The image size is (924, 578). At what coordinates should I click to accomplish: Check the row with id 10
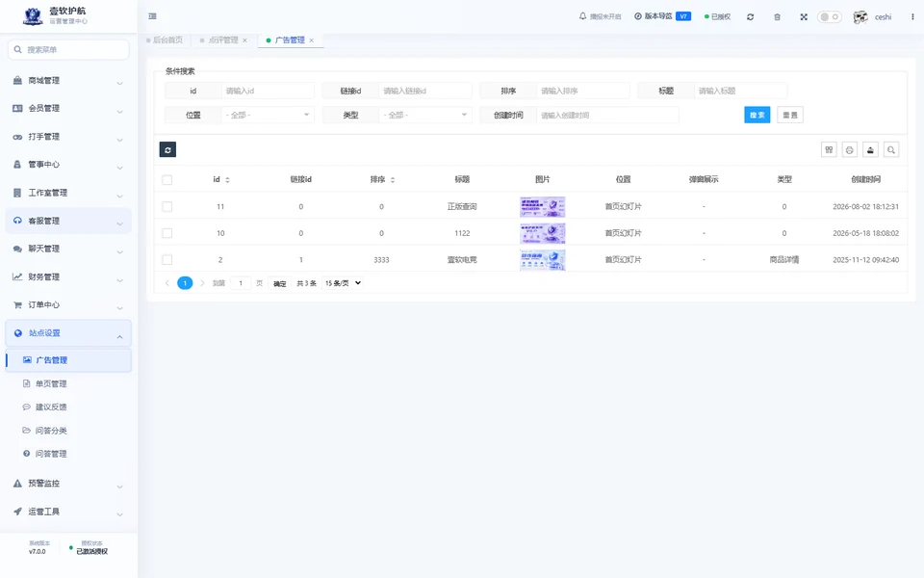[x=167, y=233]
